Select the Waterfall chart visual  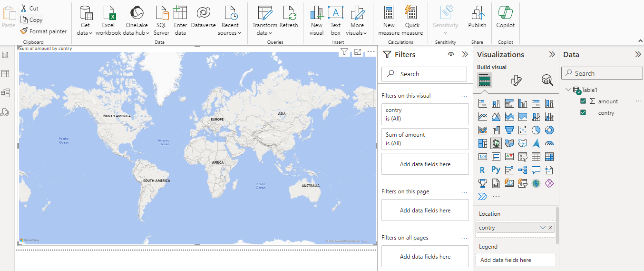(x=496, y=130)
